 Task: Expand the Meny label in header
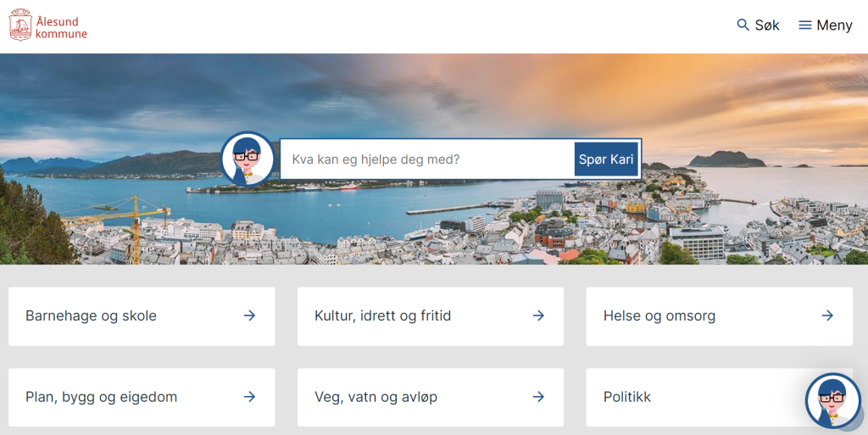(834, 25)
